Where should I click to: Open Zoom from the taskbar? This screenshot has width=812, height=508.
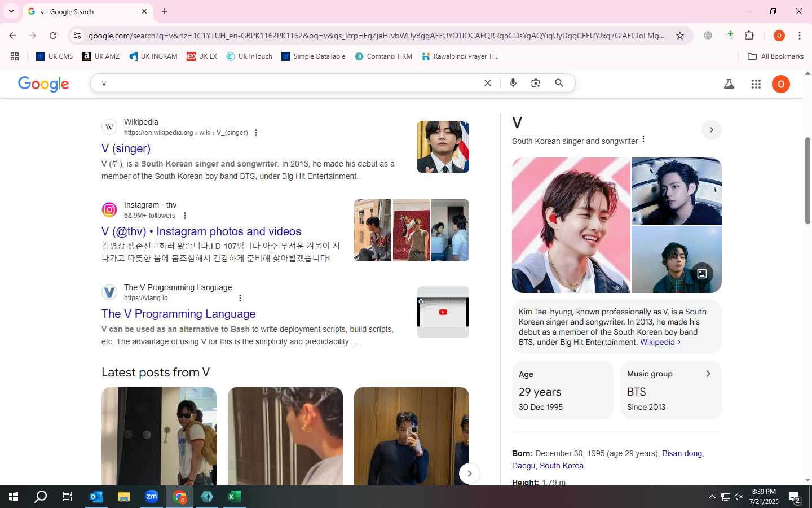(152, 497)
